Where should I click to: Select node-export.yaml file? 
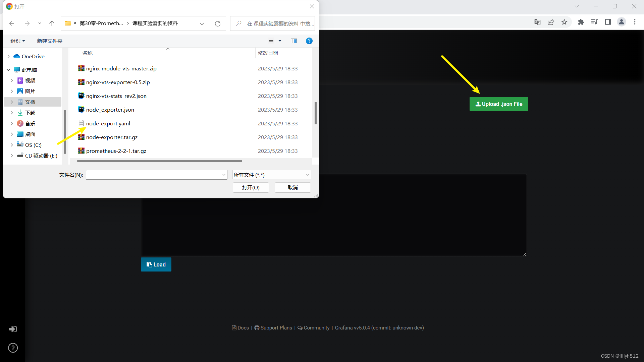tap(108, 123)
